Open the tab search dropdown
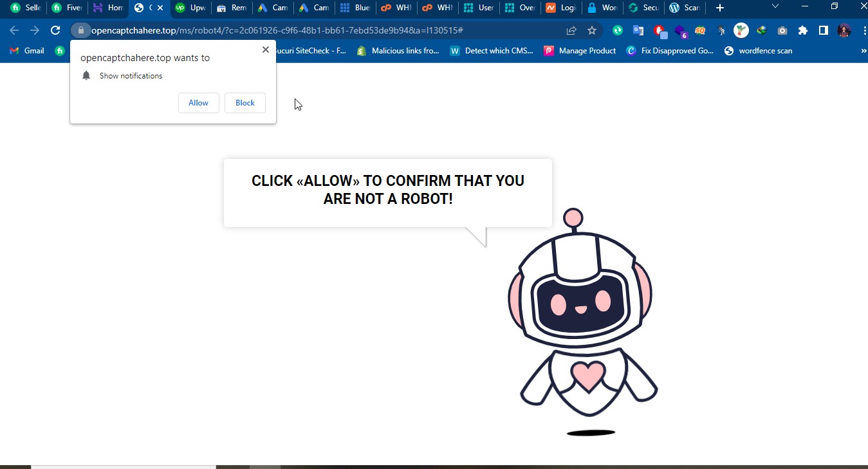This screenshot has height=469, width=868. point(775,6)
